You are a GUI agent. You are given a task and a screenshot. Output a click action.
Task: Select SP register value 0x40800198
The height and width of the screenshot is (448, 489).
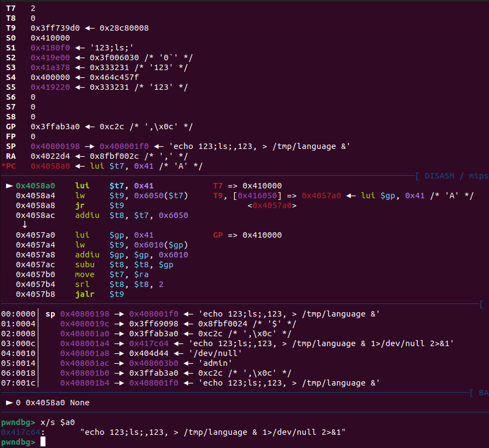55,146
